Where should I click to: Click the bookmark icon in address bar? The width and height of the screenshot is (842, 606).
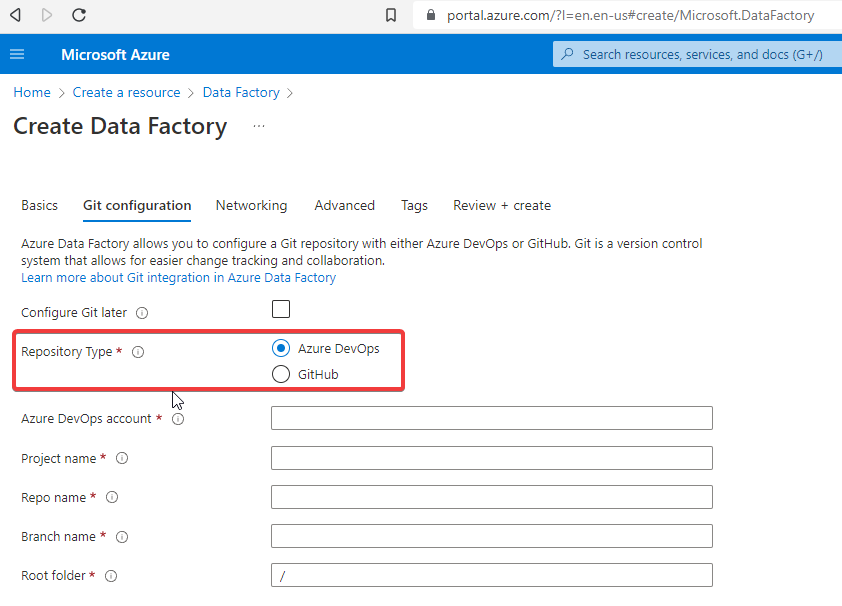pyautogui.click(x=391, y=15)
